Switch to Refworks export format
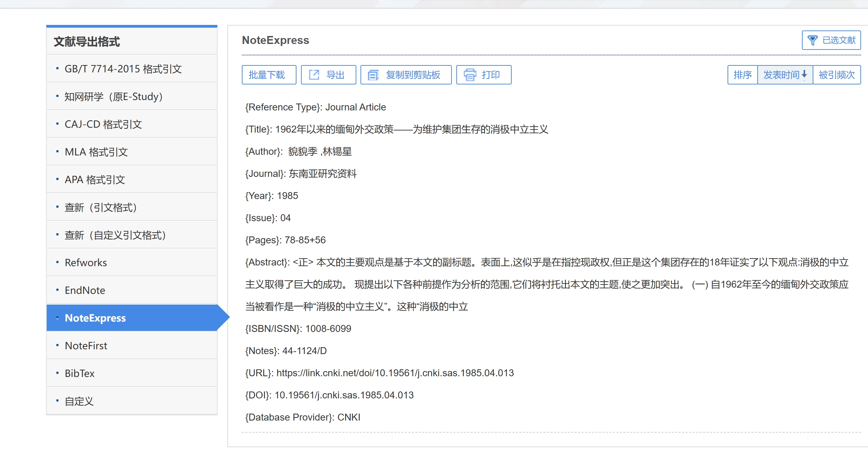Image resolution: width=868 pixels, height=451 pixels. pos(132,262)
